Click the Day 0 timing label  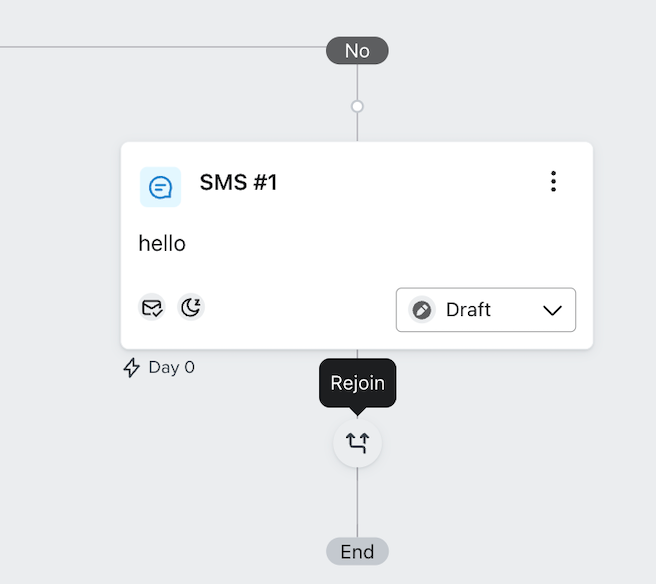(171, 367)
